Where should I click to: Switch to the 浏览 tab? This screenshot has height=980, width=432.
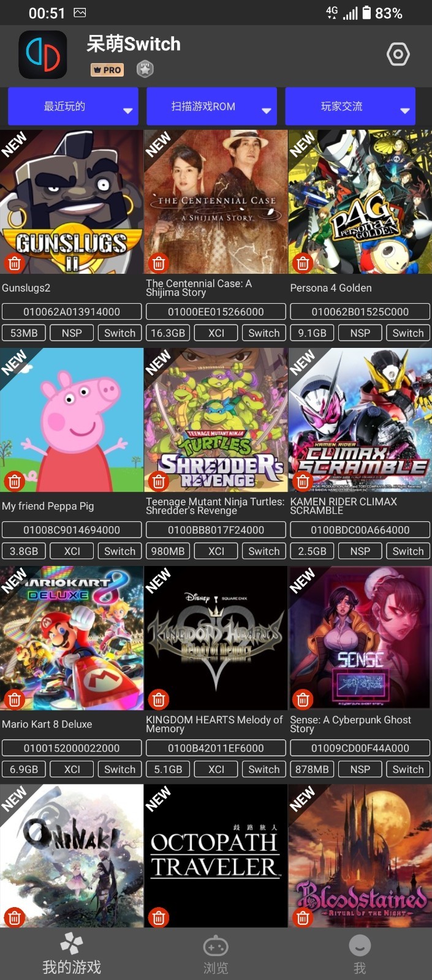(x=216, y=955)
